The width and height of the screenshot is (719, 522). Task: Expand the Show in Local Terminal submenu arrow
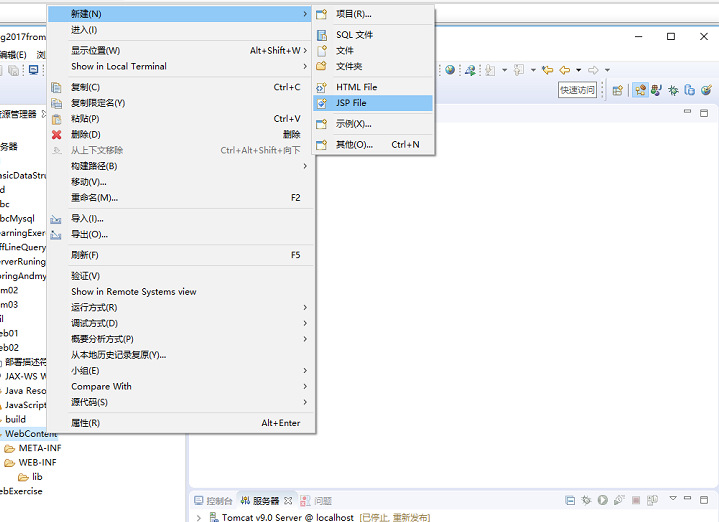coord(305,67)
